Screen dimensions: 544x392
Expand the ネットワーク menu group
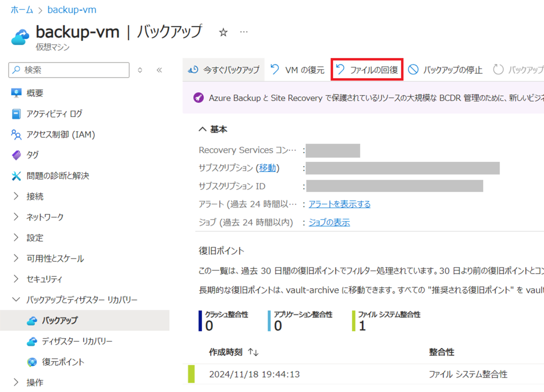(x=16, y=217)
